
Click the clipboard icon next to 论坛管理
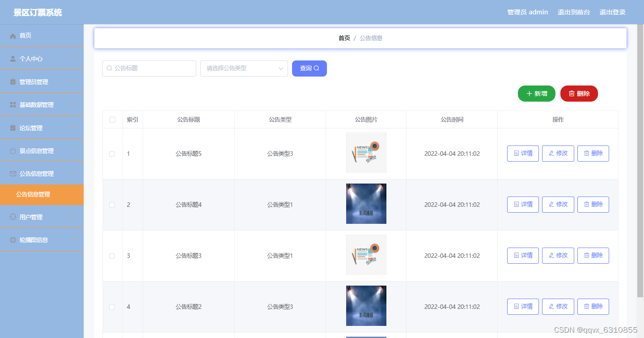(x=13, y=128)
